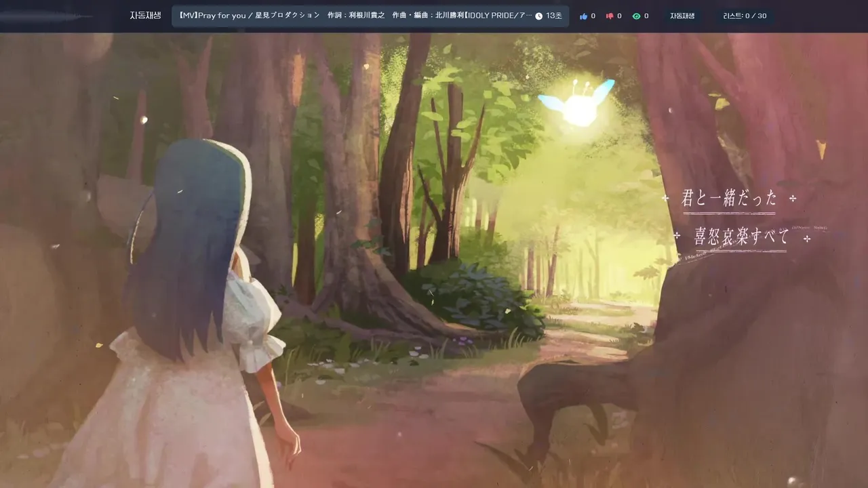Click the 자동재생 button near the list counter
The height and width of the screenshot is (488, 868).
tap(683, 16)
